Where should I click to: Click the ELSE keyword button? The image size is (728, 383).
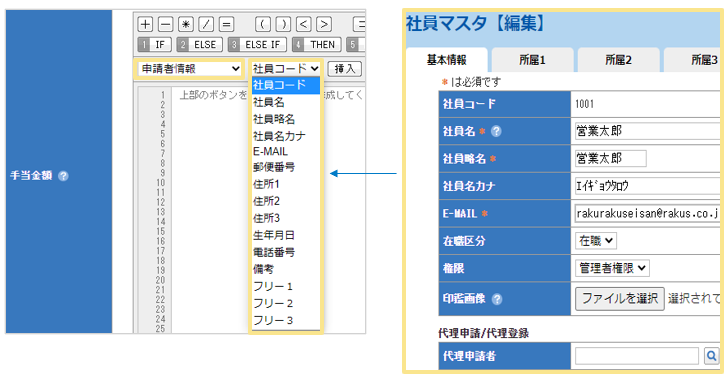click(200, 45)
